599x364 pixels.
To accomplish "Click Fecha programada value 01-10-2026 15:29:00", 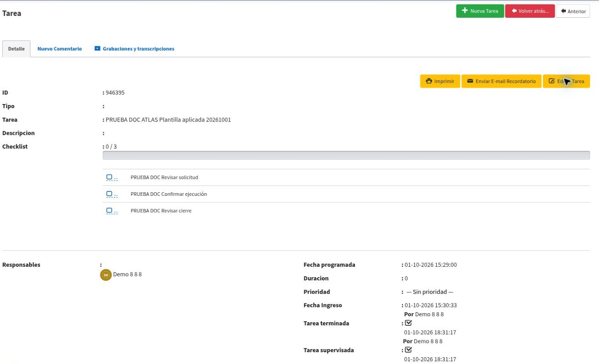I will click(x=431, y=265).
